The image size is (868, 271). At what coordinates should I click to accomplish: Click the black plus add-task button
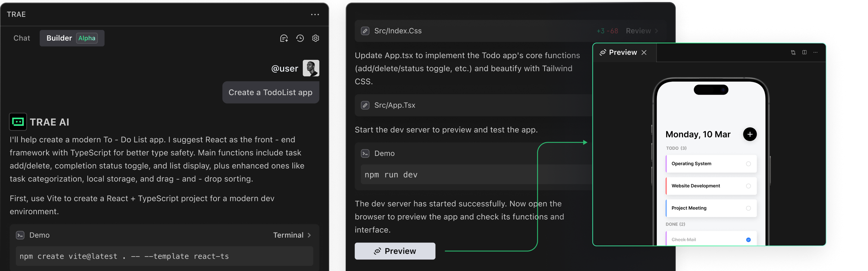coord(750,134)
